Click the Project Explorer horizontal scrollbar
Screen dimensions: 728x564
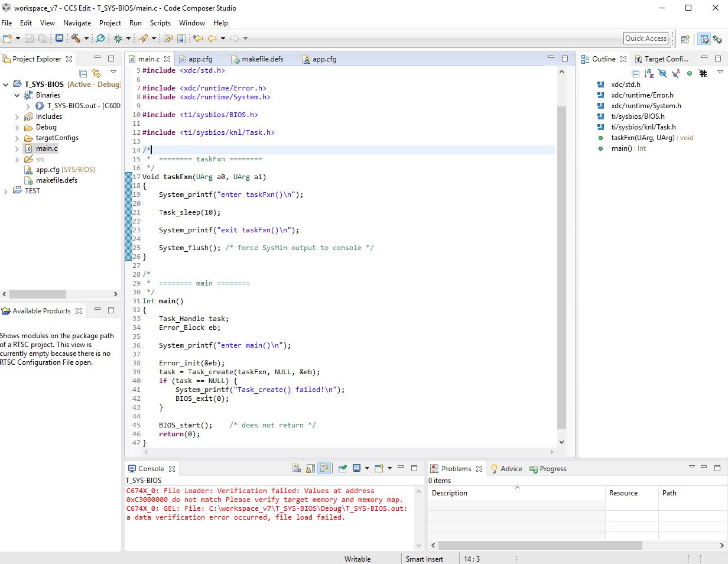(x=38, y=294)
